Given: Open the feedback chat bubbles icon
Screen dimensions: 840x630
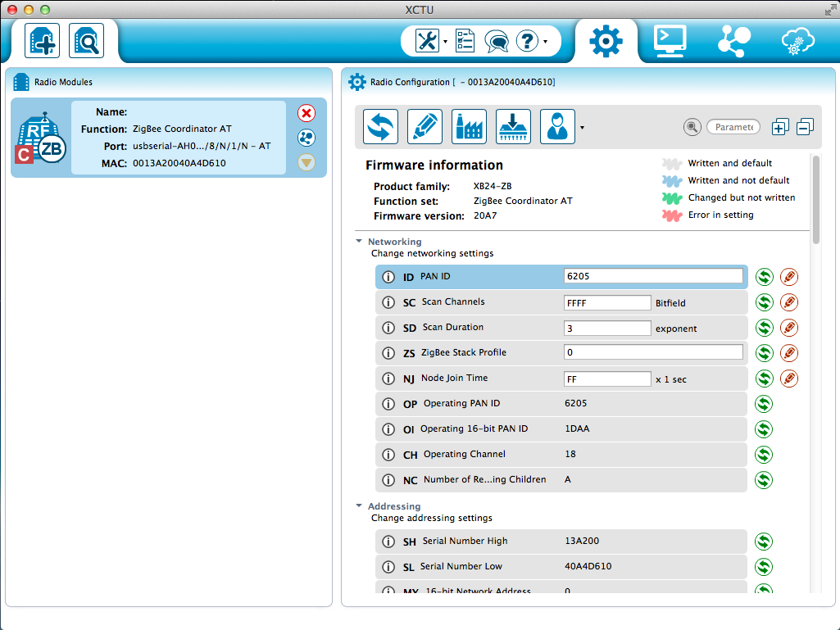Looking at the screenshot, I should [x=496, y=41].
